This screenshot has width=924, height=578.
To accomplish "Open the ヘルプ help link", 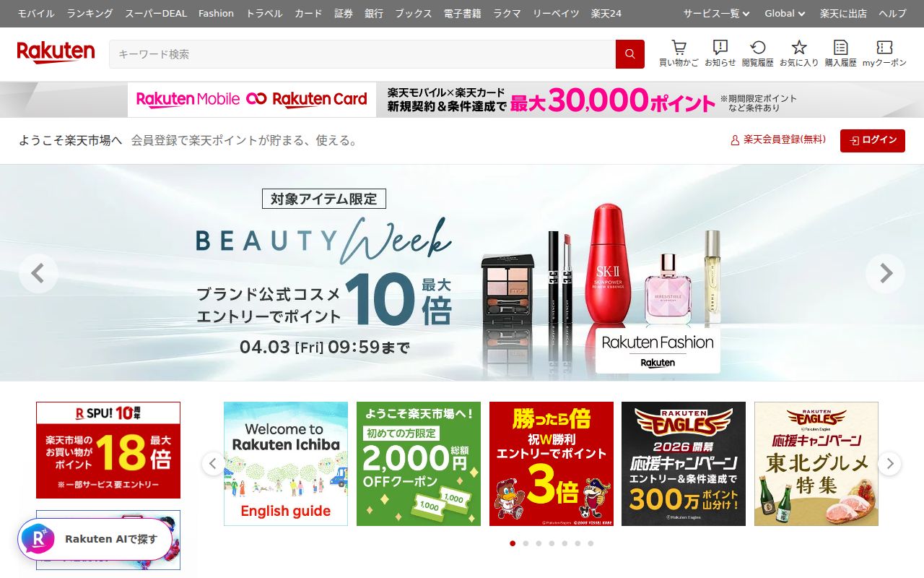I will coord(893,14).
